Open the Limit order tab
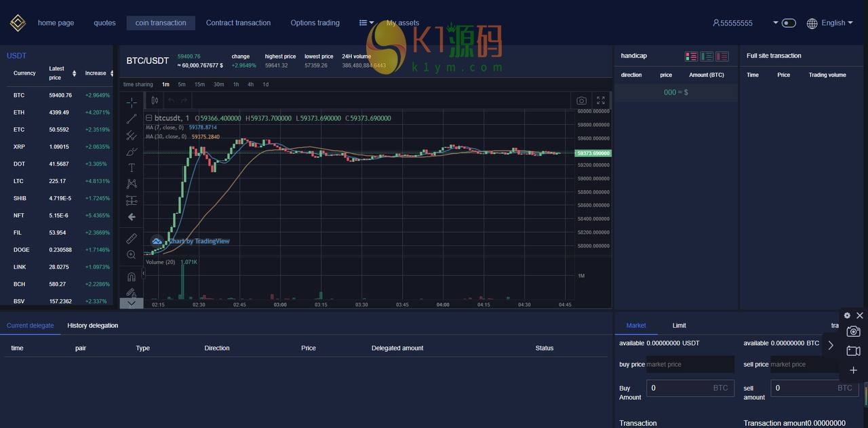Viewport: 868px width, 428px height. (x=679, y=326)
